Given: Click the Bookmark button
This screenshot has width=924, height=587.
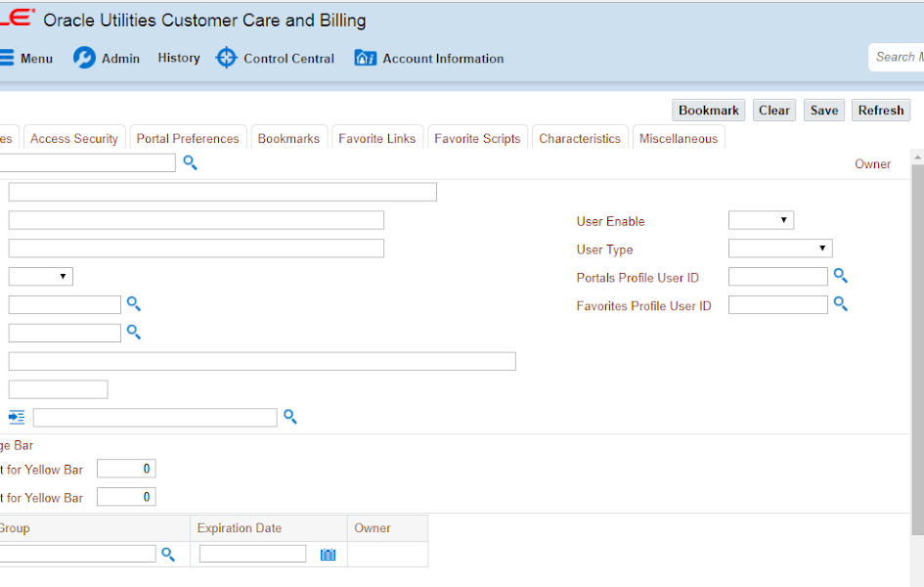Looking at the screenshot, I should [x=708, y=110].
